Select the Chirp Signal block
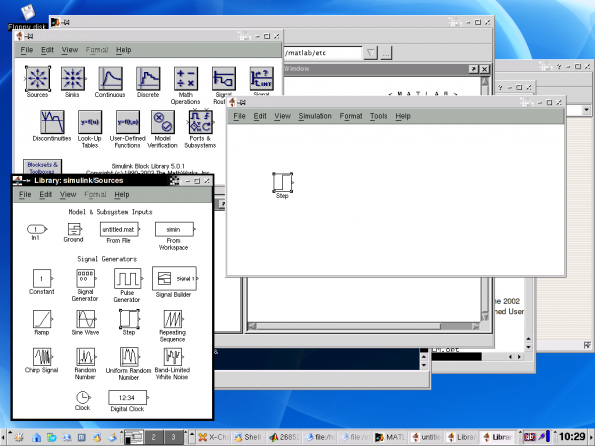This screenshot has width=595, height=446. (x=42, y=357)
